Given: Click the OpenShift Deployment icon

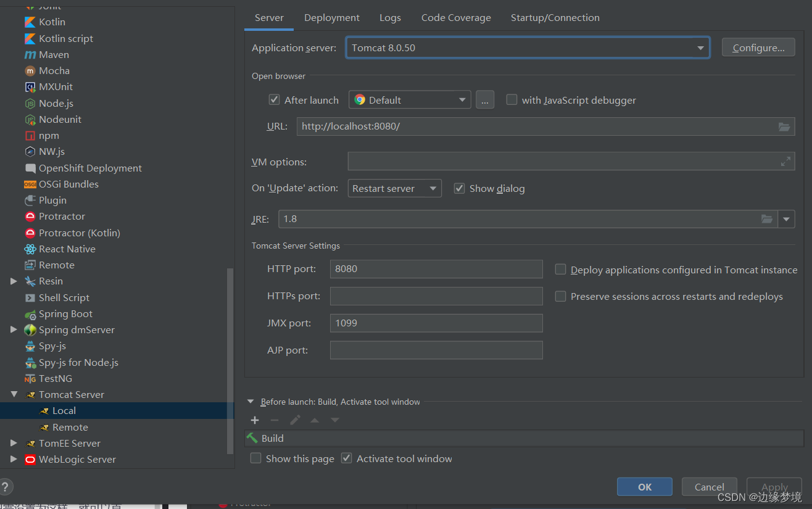Looking at the screenshot, I should click(x=30, y=168).
